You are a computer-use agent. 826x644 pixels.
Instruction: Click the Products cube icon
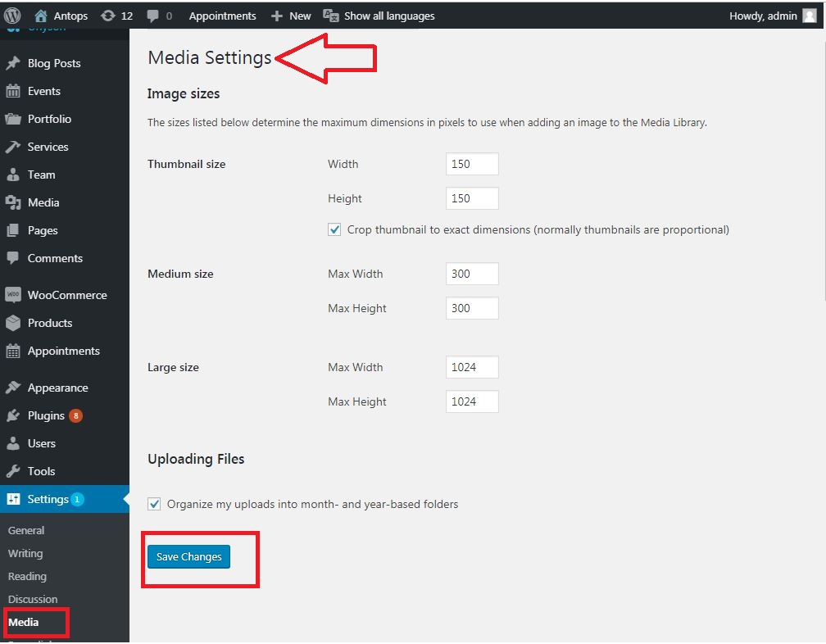point(14,323)
